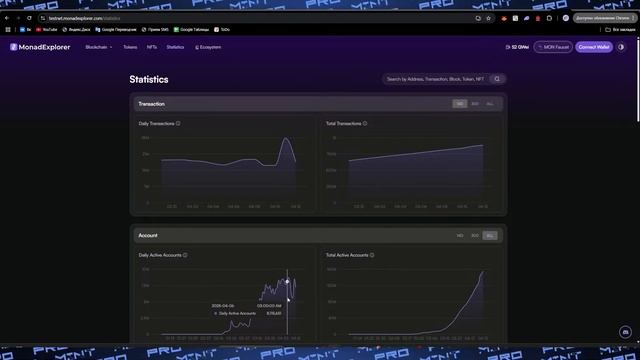Image resolution: width=640 pixels, height=360 pixels.
Task: Open the Blockchain dropdown menu
Action: pyautogui.click(x=99, y=47)
